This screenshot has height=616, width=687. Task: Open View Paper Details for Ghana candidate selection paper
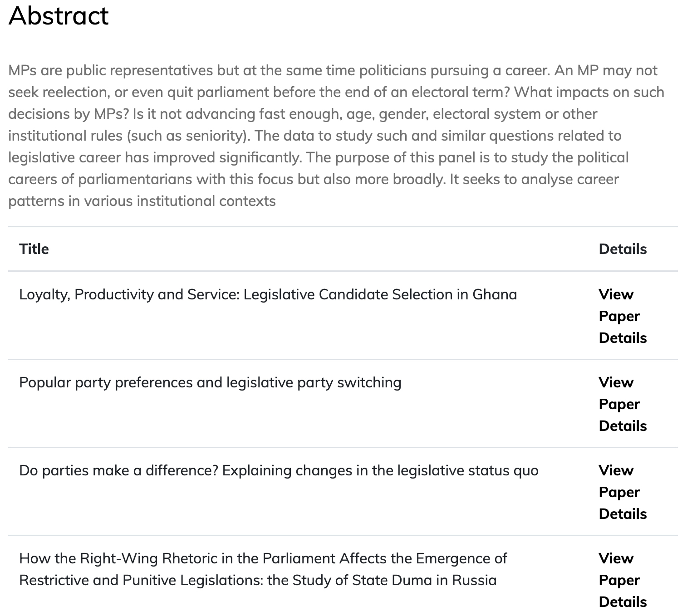pos(622,316)
